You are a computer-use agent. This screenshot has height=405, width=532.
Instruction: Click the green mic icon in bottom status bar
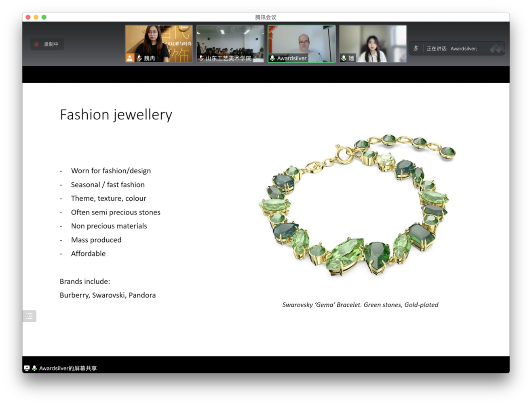click(34, 368)
